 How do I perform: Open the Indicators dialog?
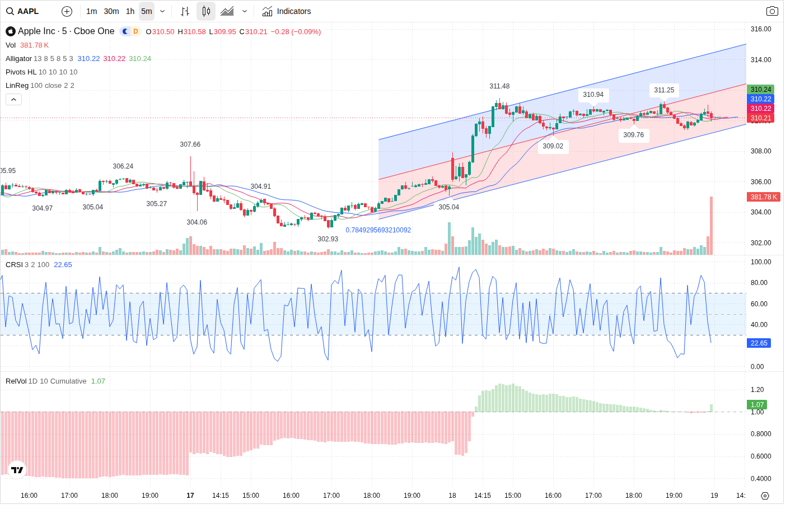287,11
